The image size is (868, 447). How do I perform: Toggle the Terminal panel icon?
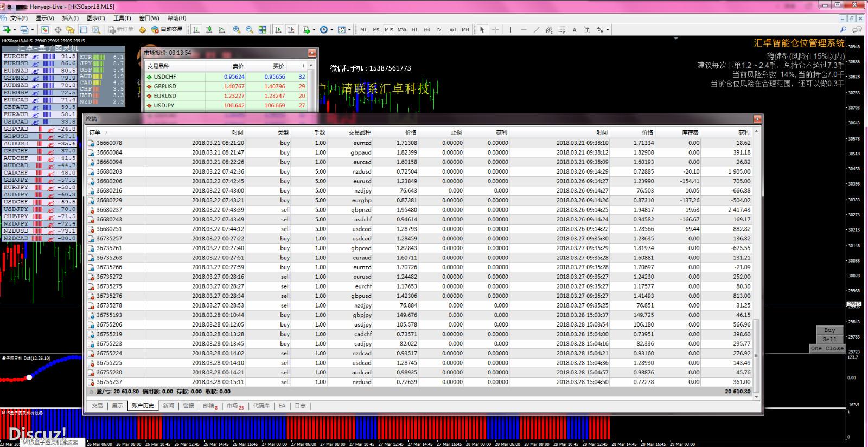84,30
